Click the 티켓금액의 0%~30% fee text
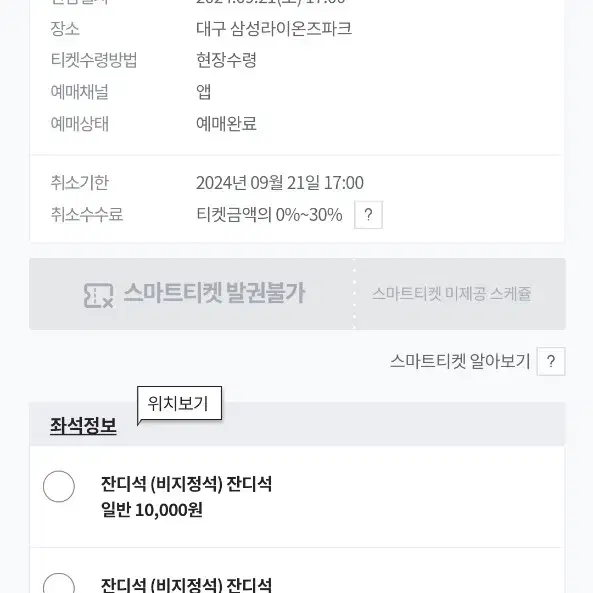This screenshot has height=593, width=593. pyautogui.click(x=269, y=215)
